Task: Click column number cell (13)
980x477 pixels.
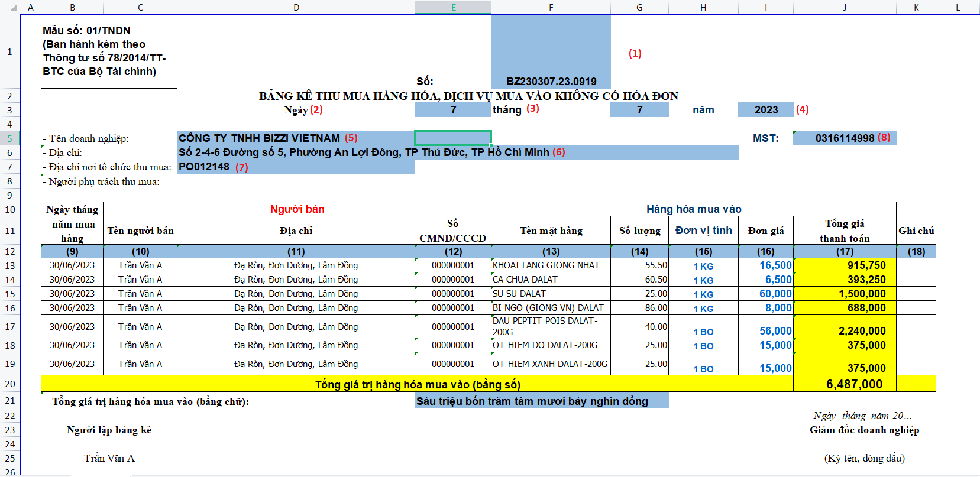Action: (551, 251)
